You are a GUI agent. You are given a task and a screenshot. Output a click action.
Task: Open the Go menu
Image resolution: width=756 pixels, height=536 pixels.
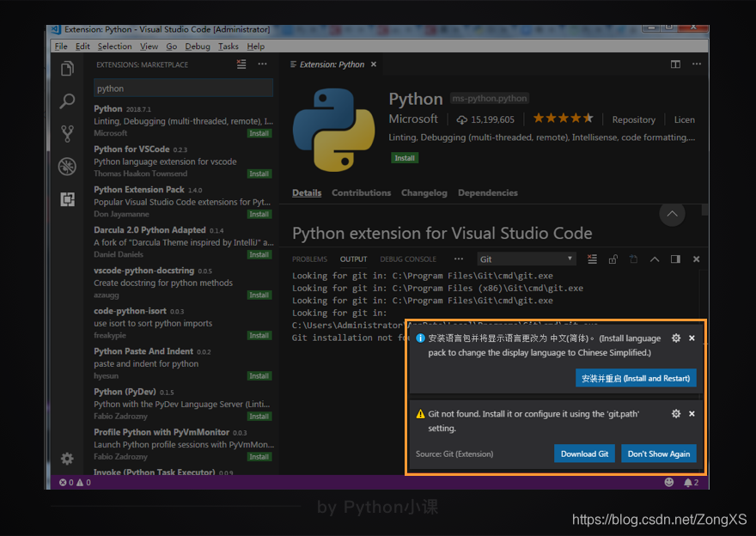[x=172, y=46]
